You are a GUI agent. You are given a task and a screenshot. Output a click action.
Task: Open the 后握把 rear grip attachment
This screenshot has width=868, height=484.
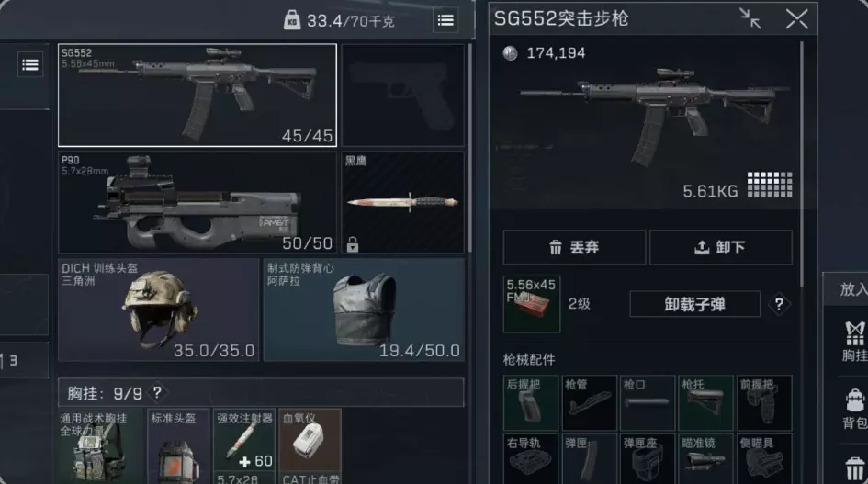531,402
